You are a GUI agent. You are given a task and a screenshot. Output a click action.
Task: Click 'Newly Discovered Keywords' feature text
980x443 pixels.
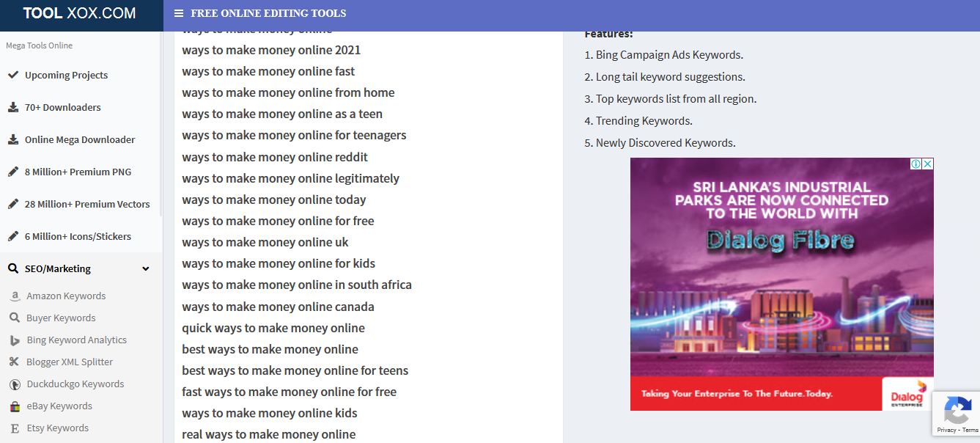click(x=666, y=143)
